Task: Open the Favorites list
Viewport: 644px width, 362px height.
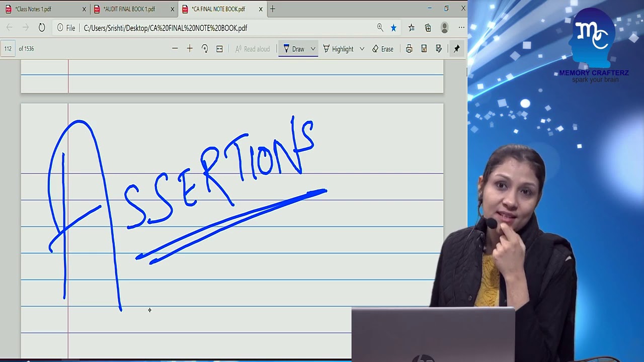Action: 412,28
